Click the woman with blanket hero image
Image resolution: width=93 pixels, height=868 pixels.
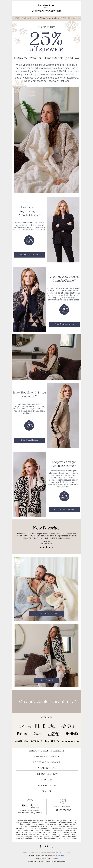click(46, 140)
